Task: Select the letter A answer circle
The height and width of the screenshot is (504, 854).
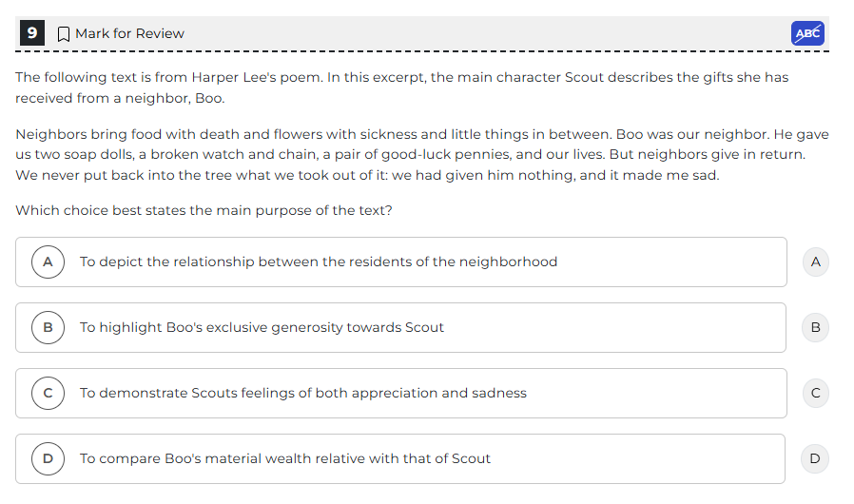Action: tap(48, 262)
